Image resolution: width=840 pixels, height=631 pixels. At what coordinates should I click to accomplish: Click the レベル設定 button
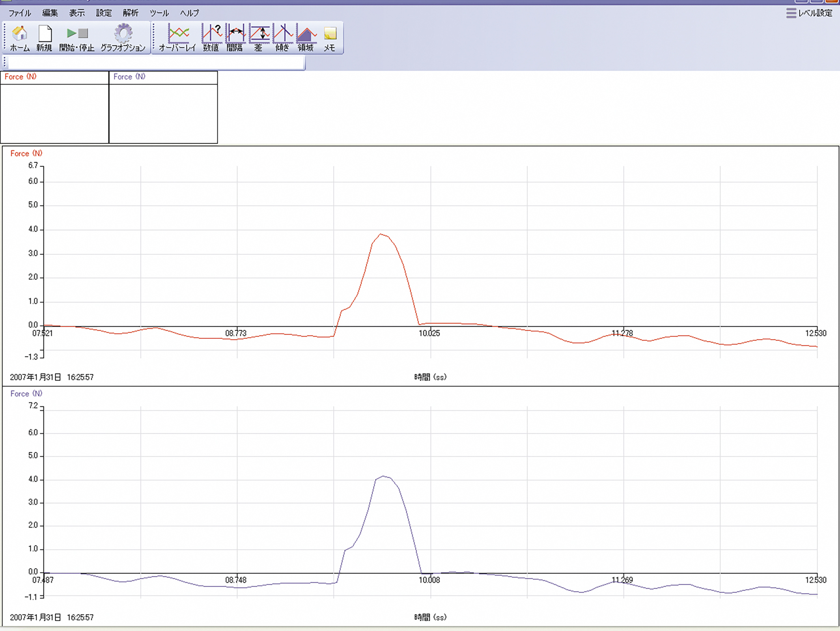tap(809, 13)
